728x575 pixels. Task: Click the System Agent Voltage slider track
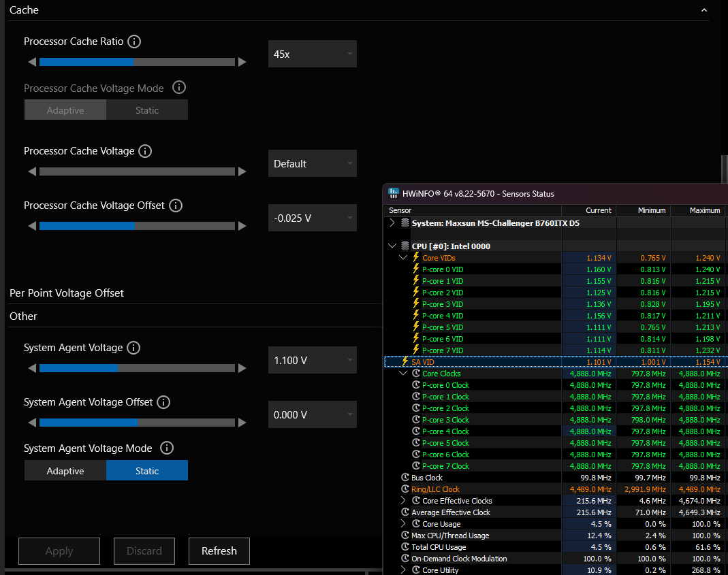click(x=137, y=369)
